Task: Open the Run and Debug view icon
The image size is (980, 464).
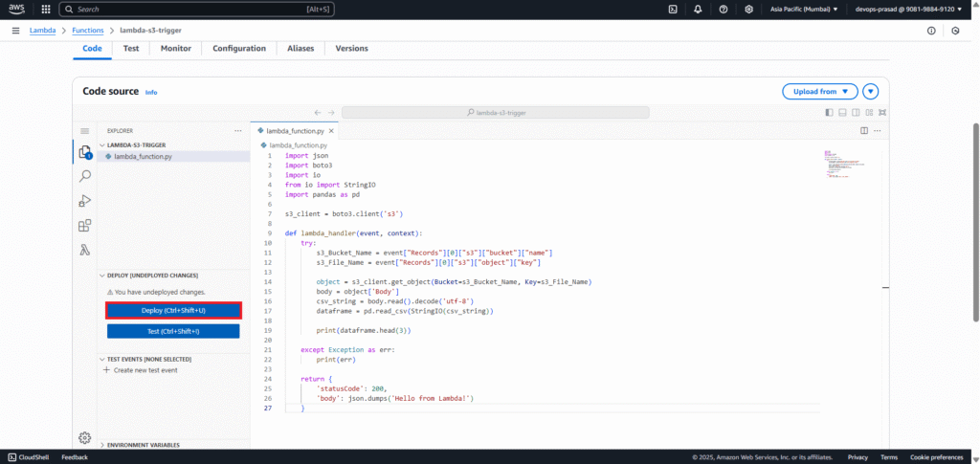Action: pyautogui.click(x=85, y=201)
